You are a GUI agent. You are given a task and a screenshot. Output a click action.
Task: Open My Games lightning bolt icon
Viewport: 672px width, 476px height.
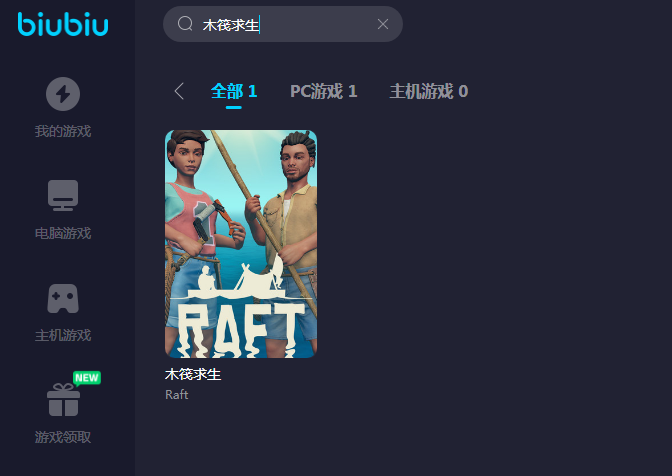pyautogui.click(x=63, y=94)
